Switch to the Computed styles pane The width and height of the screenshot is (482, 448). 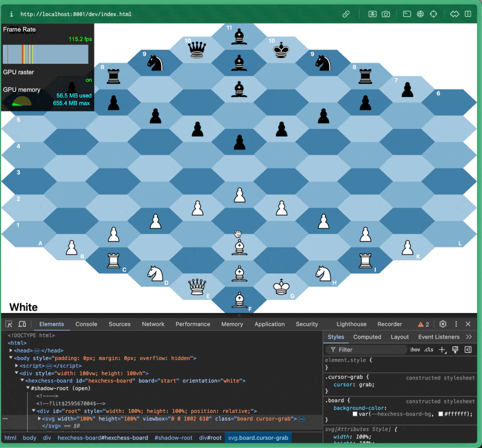click(x=367, y=337)
